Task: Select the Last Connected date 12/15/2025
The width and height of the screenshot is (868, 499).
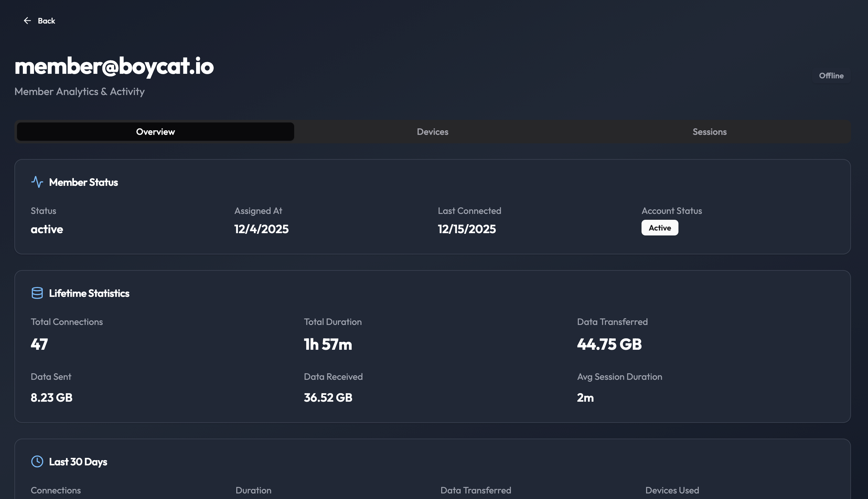Action: [466, 229]
